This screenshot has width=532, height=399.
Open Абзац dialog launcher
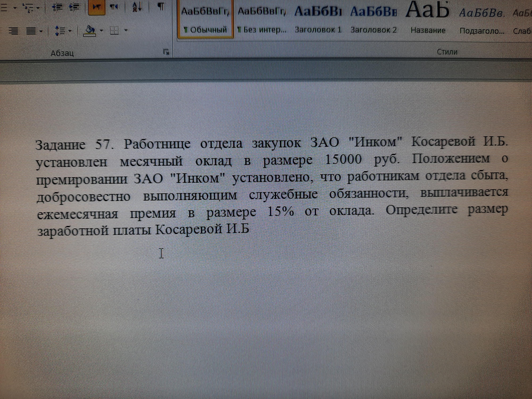click(166, 52)
